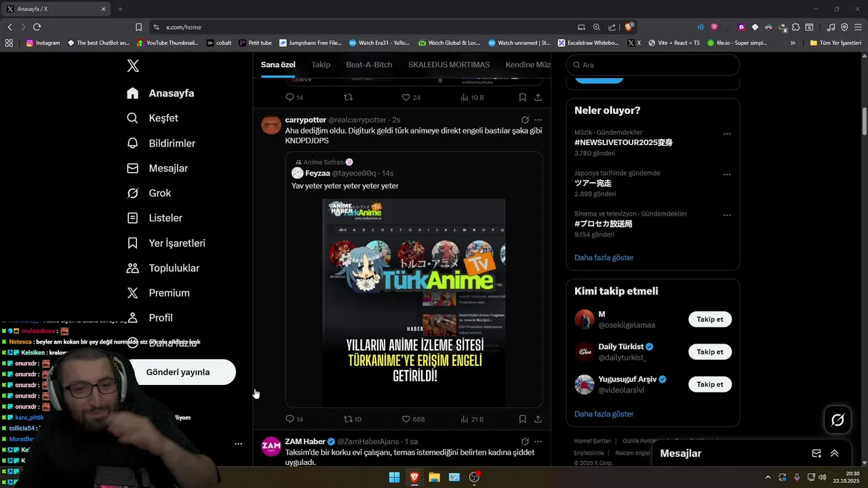Share the top post with 24 likes

538,98
